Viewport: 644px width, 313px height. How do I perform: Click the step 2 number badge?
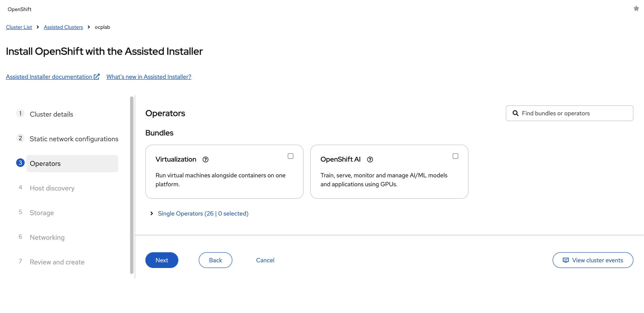(x=20, y=138)
